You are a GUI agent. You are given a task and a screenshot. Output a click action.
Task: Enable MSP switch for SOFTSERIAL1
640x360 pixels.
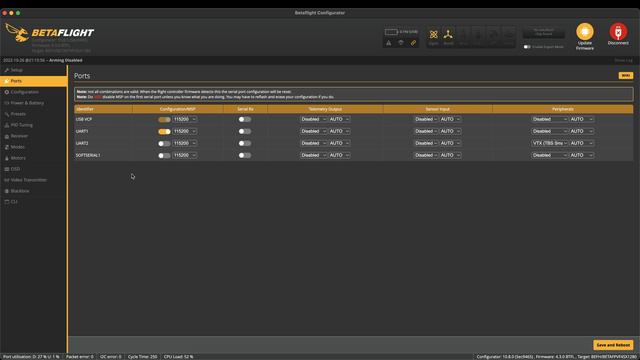coord(164,156)
